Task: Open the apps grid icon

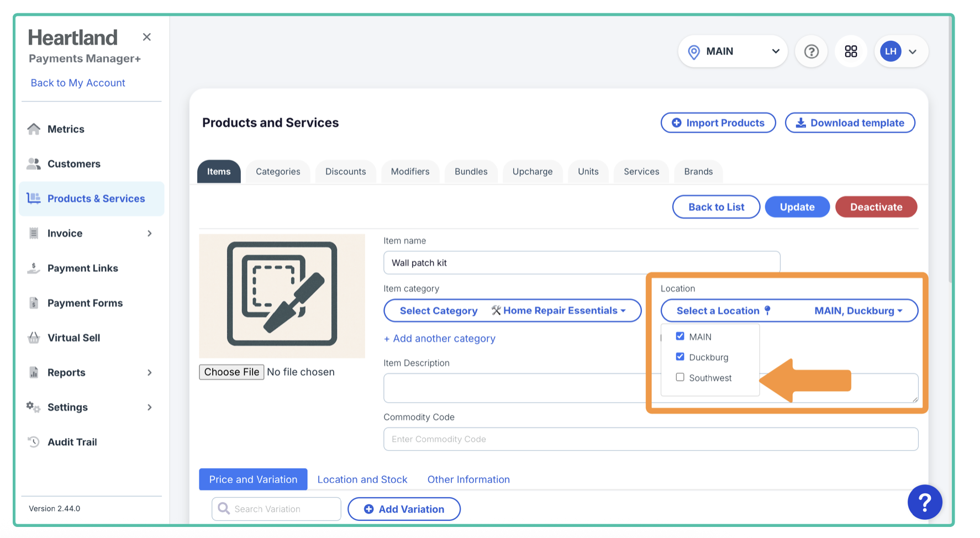Action: 851,51
